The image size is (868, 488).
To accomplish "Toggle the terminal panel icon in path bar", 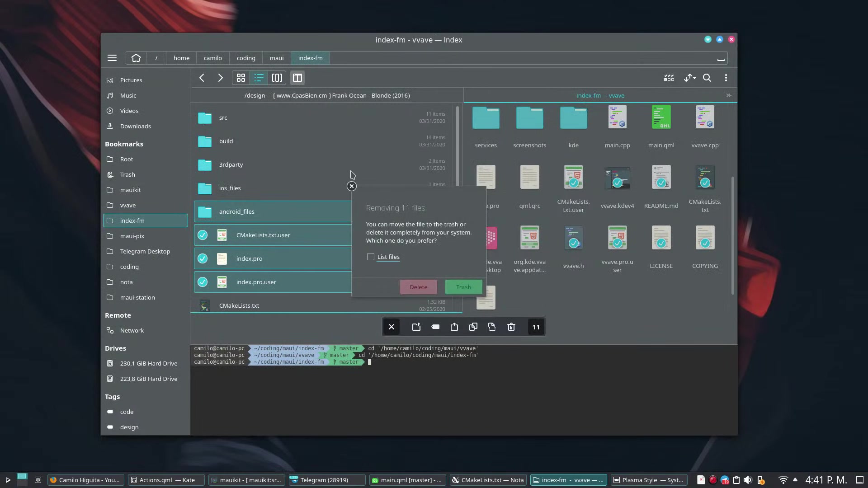I will (x=721, y=58).
